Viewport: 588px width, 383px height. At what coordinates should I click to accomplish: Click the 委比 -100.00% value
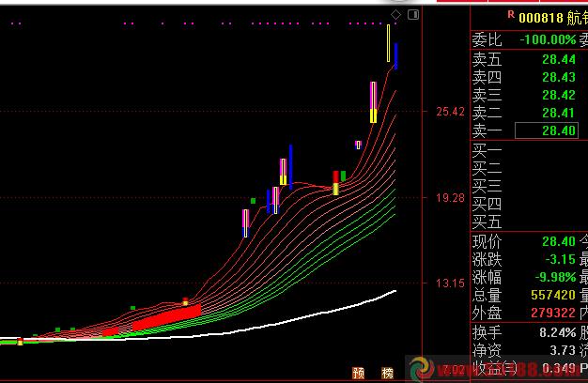point(549,39)
